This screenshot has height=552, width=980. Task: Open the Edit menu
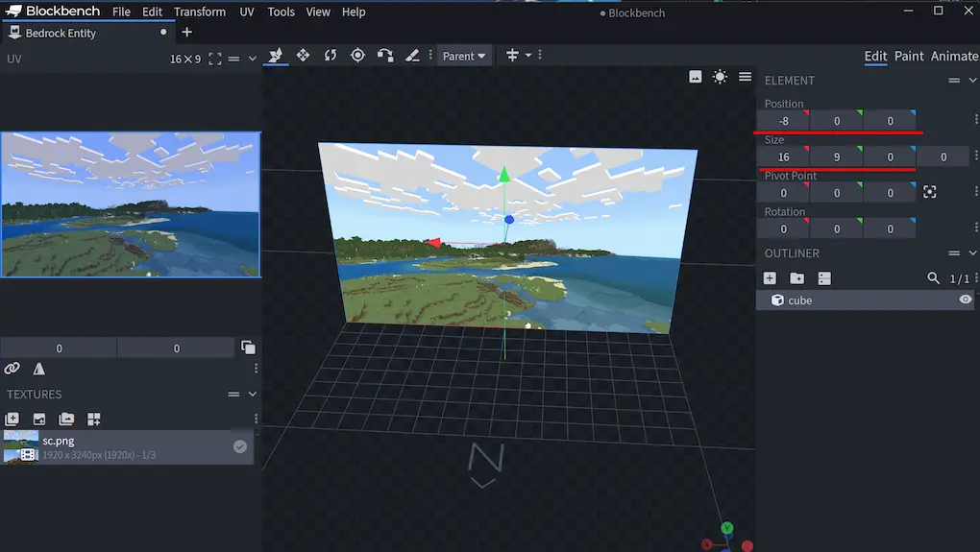point(152,12)
